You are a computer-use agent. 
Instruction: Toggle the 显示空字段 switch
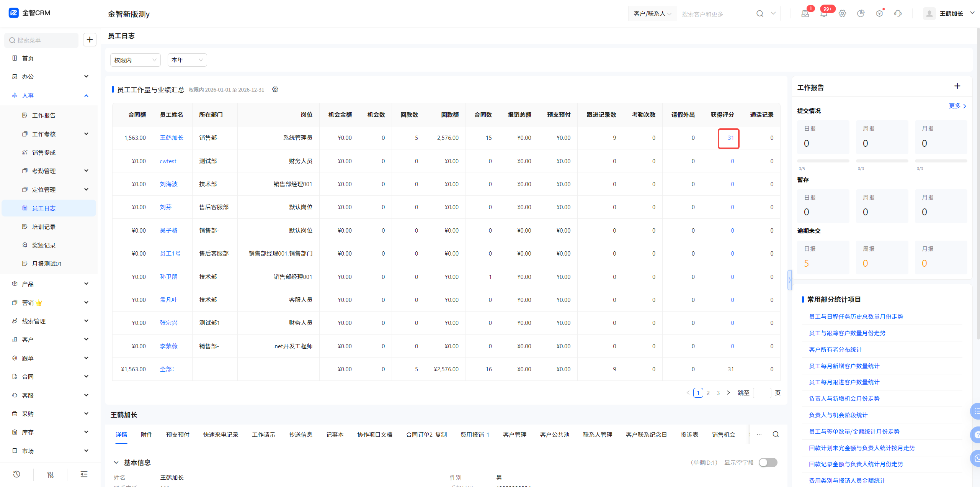click(768, 462)
